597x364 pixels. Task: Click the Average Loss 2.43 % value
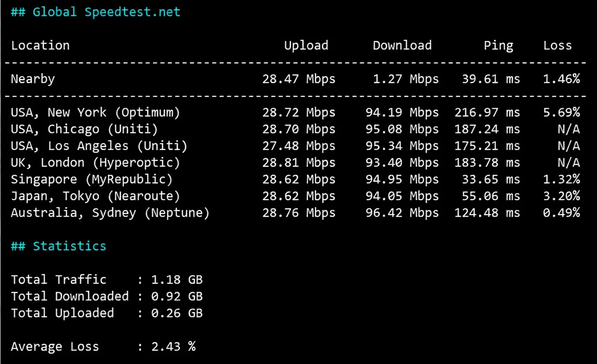(x=173, y=347)
